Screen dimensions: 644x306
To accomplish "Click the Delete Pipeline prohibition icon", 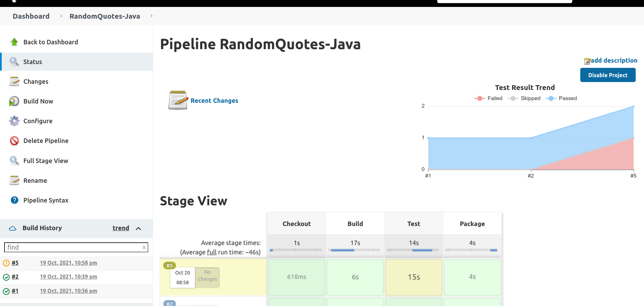I will click(14, 141).
